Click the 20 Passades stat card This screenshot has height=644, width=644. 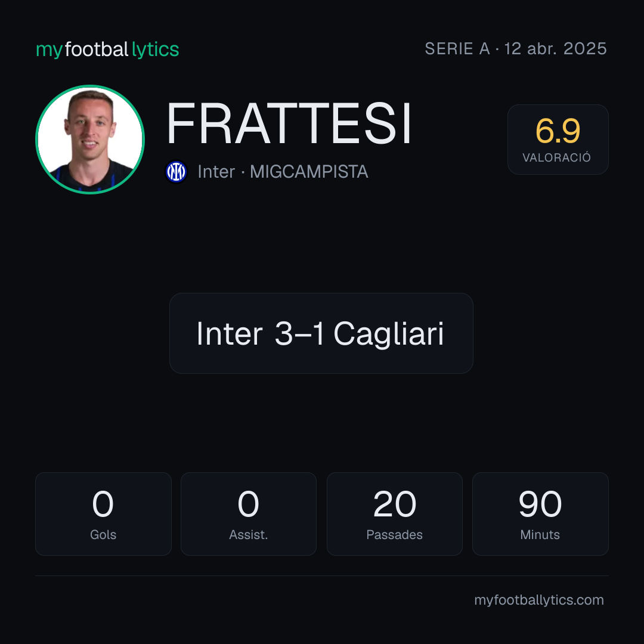[395, 514]
